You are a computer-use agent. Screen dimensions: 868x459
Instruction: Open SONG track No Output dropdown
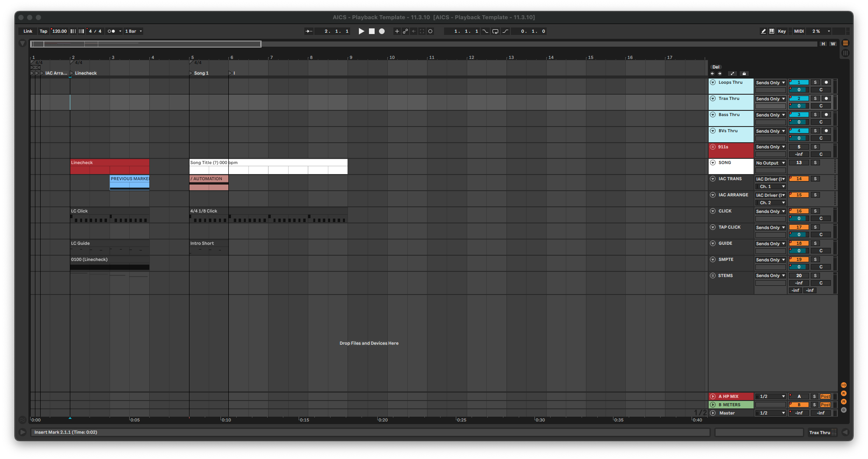771,163
